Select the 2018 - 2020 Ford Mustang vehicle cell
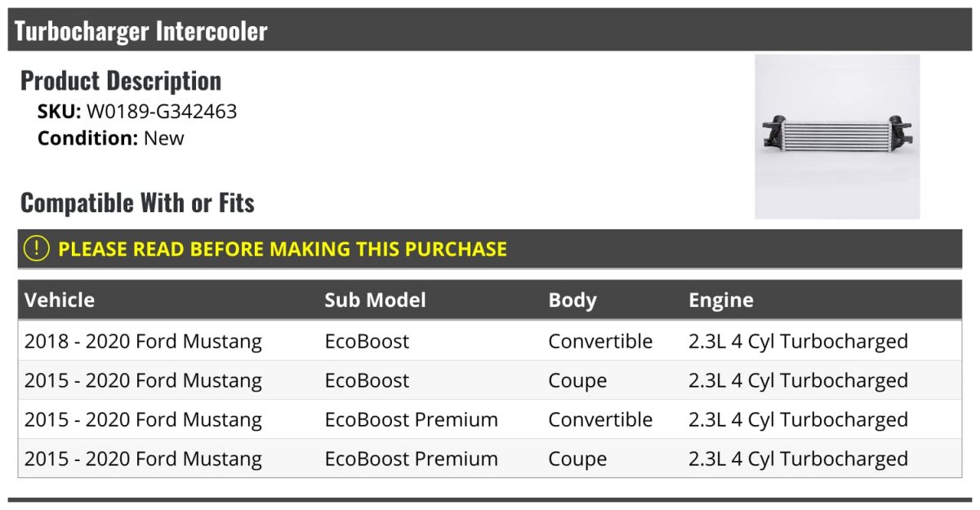This screenshot has width=980, height=510. coord(143,341)
